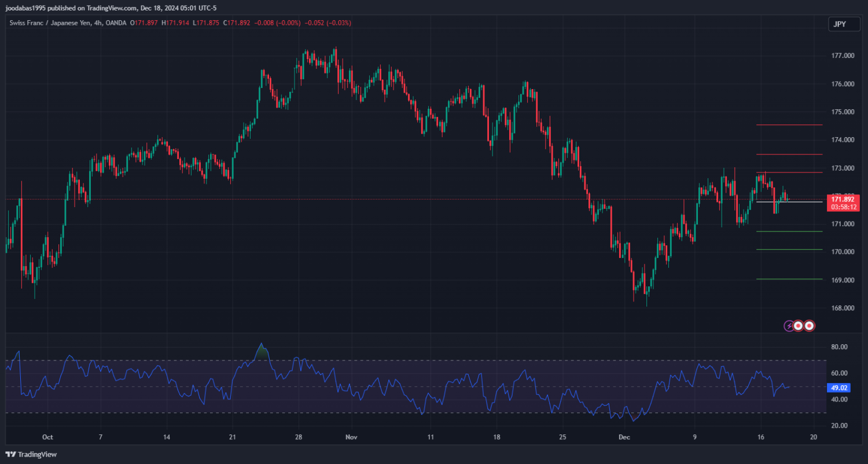Click the 175.000 price axis label
This screenshot has width=868, height=464.
point(843,112)
